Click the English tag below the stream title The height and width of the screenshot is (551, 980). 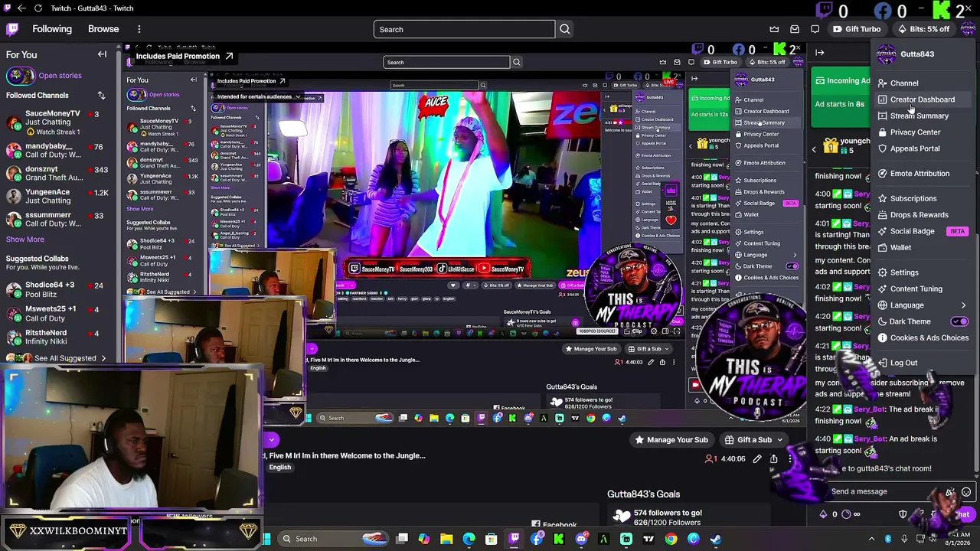[x=279, y=468]
